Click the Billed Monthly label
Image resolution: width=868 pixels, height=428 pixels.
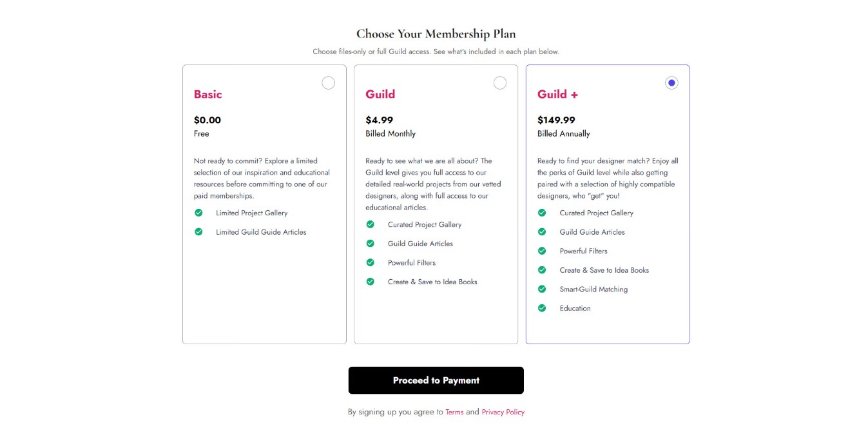tap(391, 133)
